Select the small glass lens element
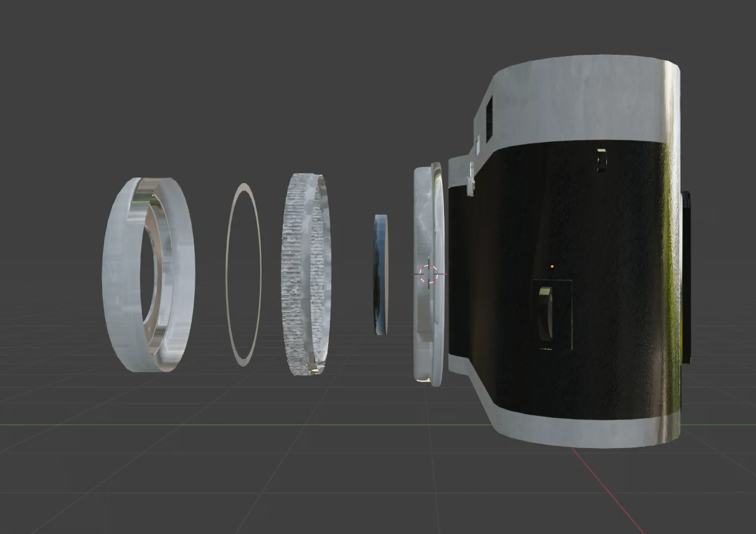Screen dimensions: 756x534 (x=380, y=274)
